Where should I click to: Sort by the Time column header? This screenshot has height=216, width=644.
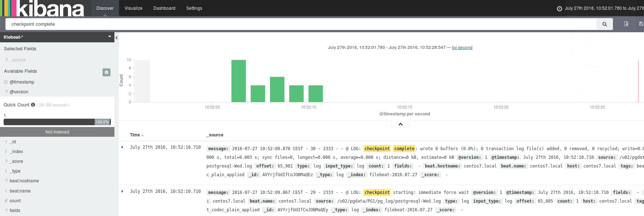pyautogui.click(x=137, y=135)
